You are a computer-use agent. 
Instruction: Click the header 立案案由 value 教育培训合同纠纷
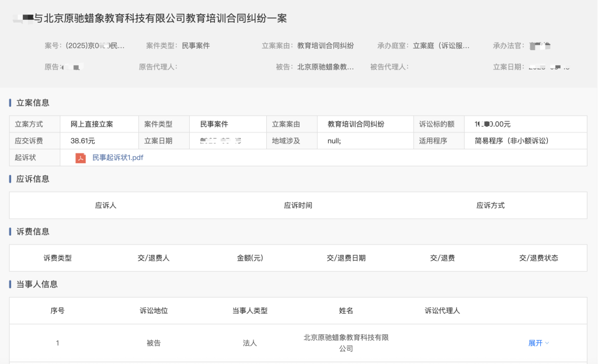pos(326,45)
